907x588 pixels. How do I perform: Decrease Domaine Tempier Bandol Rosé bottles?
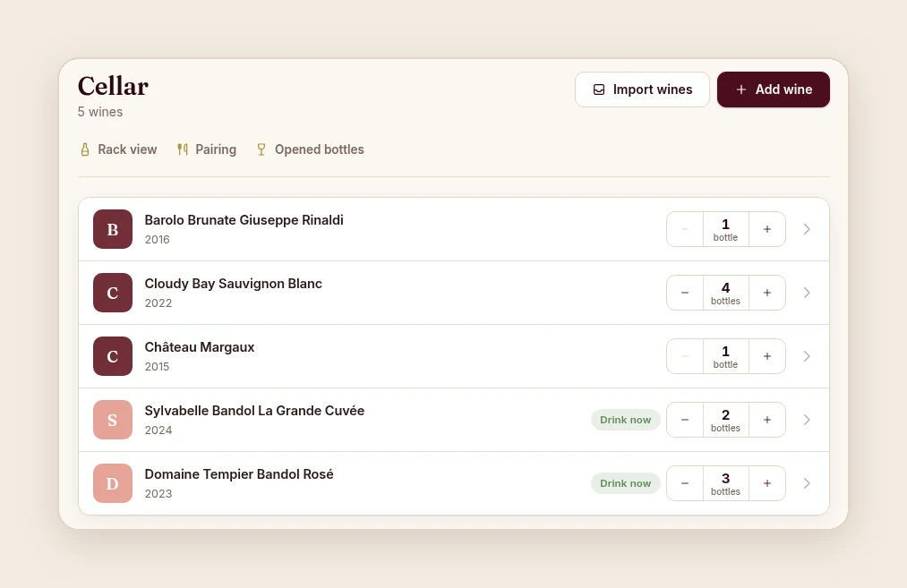coord(685,483)
